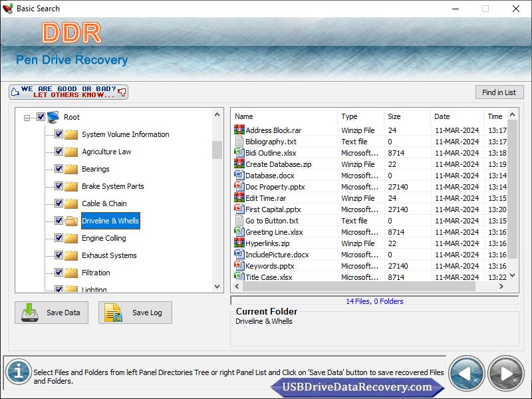Viewport: 532px width, 399px height.
Task: Click the horizontal scrollbar of the file list
Action: (359, 287)
